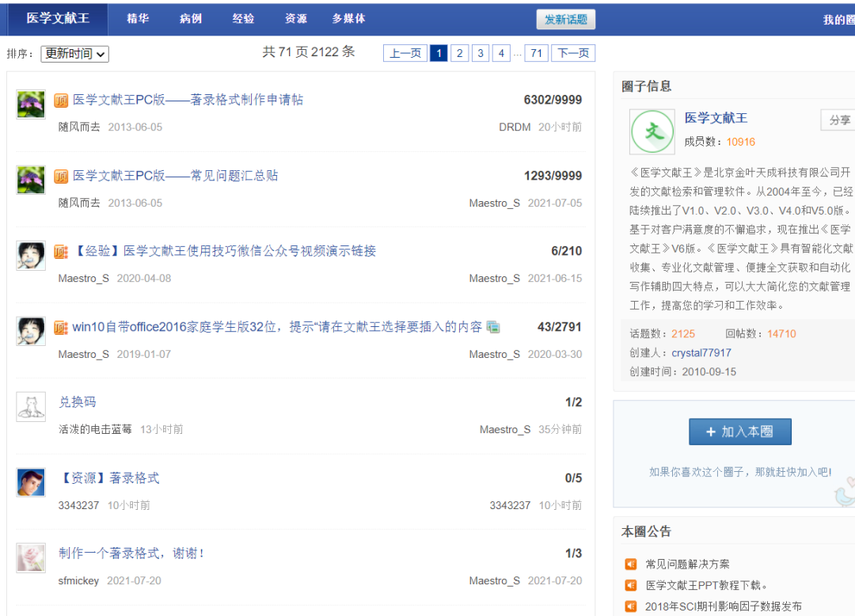
Task: Switch to the 经验 tab
Action: (x=243, y=18)
